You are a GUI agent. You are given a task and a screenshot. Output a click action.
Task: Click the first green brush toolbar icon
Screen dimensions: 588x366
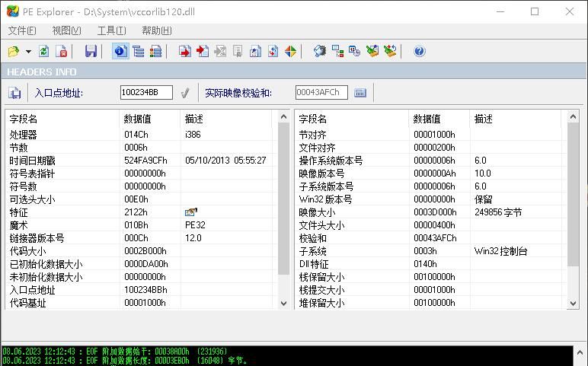pyautogui.click(x=372, y=51)
